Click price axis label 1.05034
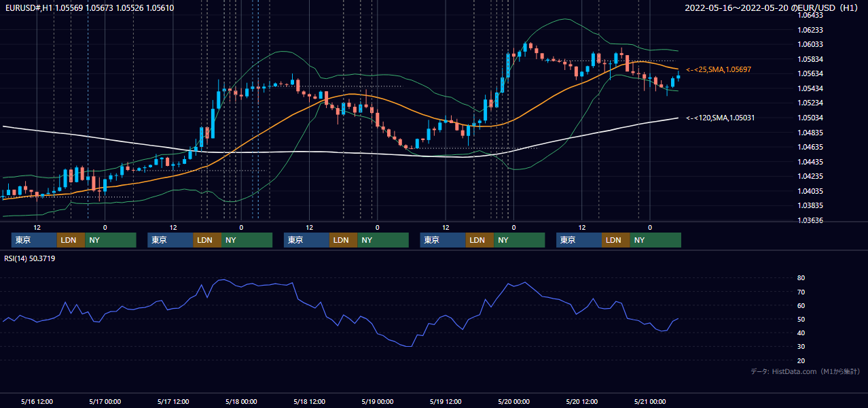The height and width of the screenshot is (408, 868). (x=810, y=118)
